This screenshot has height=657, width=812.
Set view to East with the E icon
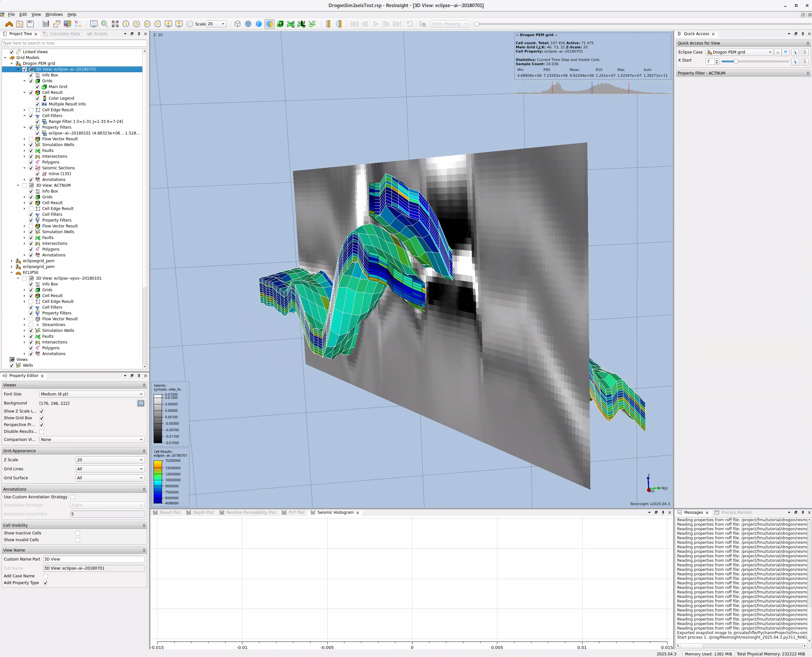[157, 24]
